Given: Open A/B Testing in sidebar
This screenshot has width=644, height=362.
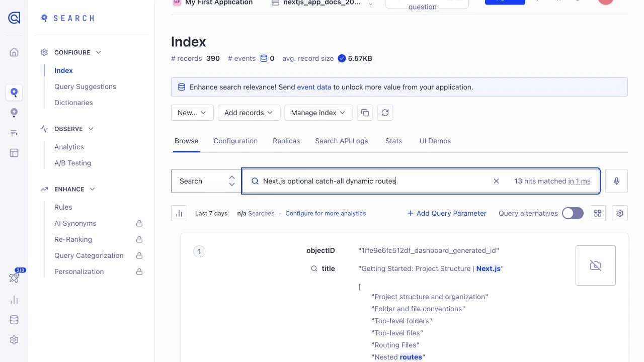Looking at the screenshot, I should coord(72,163).
